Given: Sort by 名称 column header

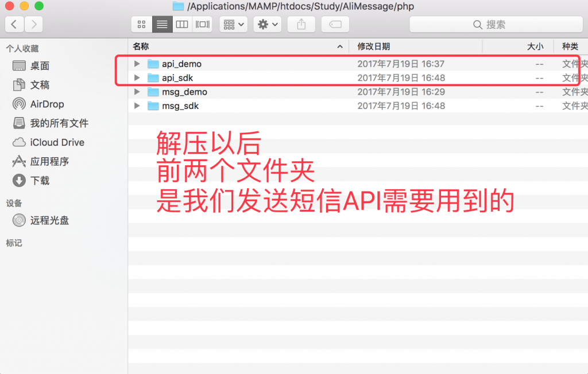Looking at the screenshot, I should pyautogui.click(x=141, y=46).
